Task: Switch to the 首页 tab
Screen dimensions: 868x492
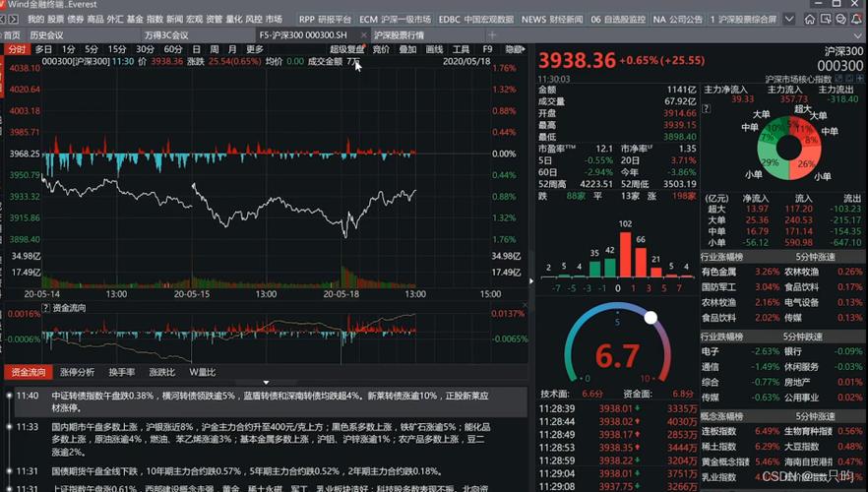Action: (x=11, y=34)
